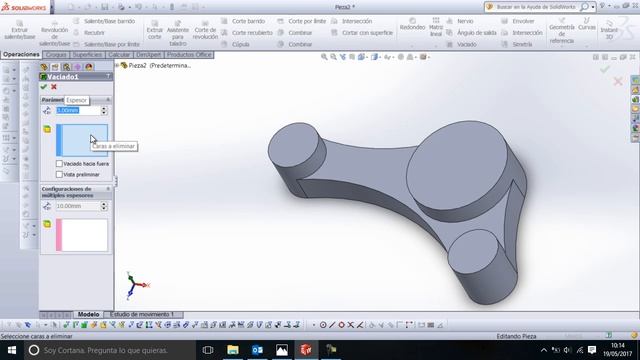This screenshot has width=640, height=360.
Task: Select Matriz lineal pattern tool
Action: click(436, 27)
